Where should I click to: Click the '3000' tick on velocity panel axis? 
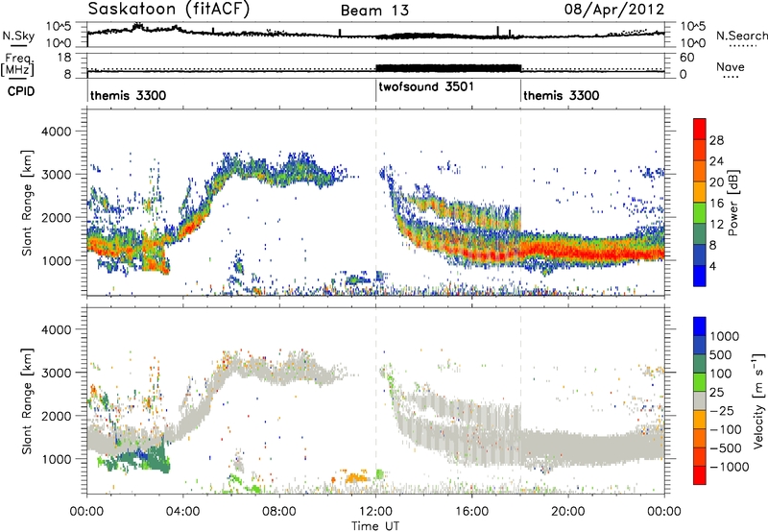(56, 373)
